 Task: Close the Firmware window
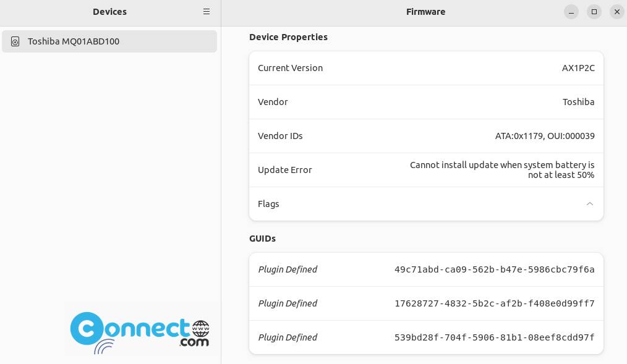point(616,12)
